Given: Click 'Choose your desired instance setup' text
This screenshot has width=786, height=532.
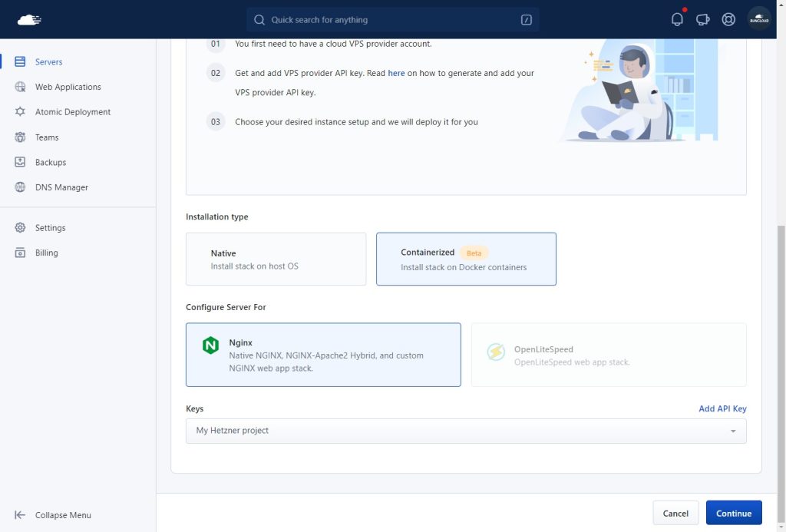Looking at the screenshot, I should click(356, 122).
